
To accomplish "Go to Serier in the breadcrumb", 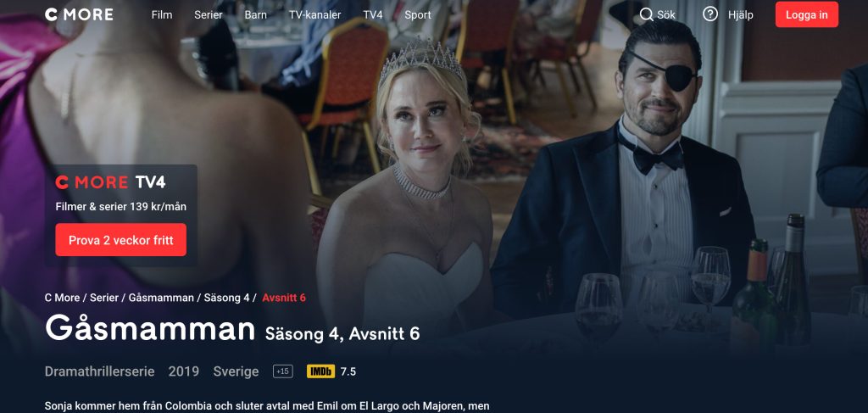I will click(104, 298).
